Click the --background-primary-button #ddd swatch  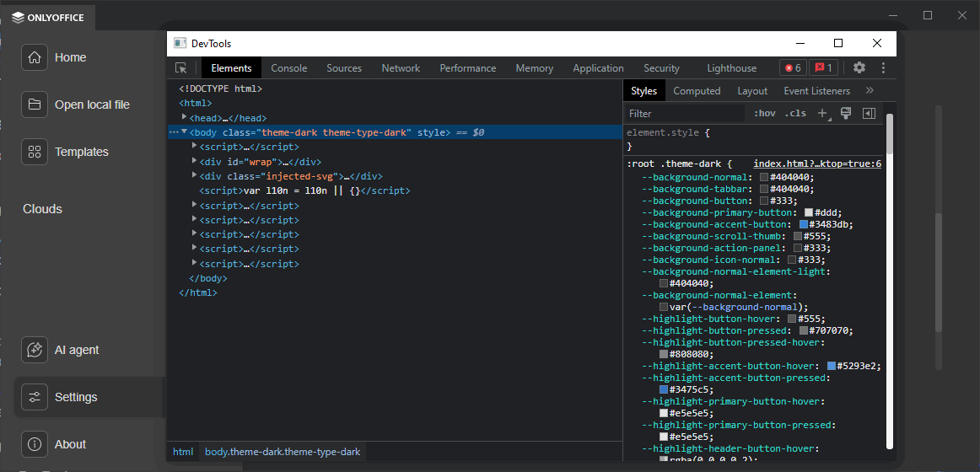tap(810, 212)
